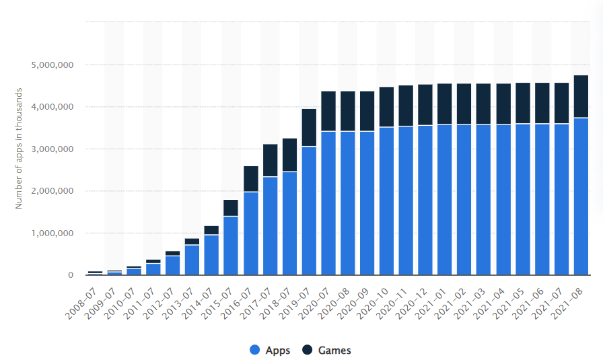
Task: Select the blue Apps bar for 2021-08
Action: (x=580, y=196)
